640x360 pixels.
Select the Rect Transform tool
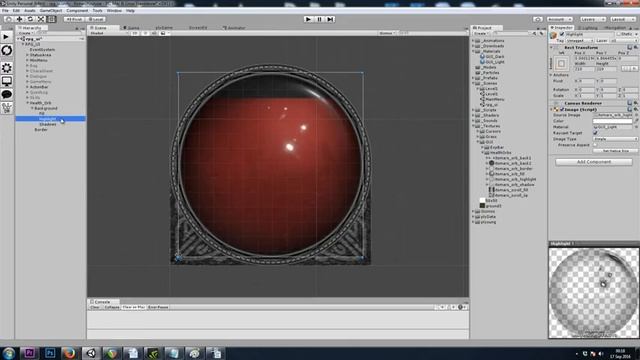click(52, 19)
